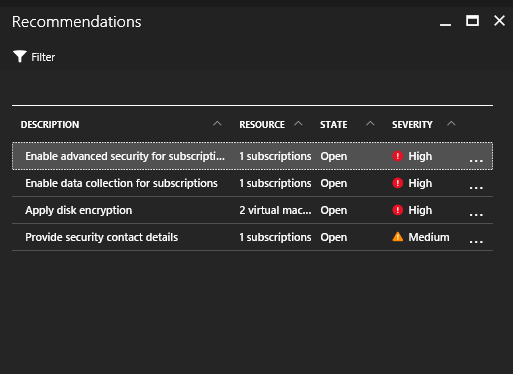
Task: Select Enable data collection for subscriptions
Action: pos(252,183)
